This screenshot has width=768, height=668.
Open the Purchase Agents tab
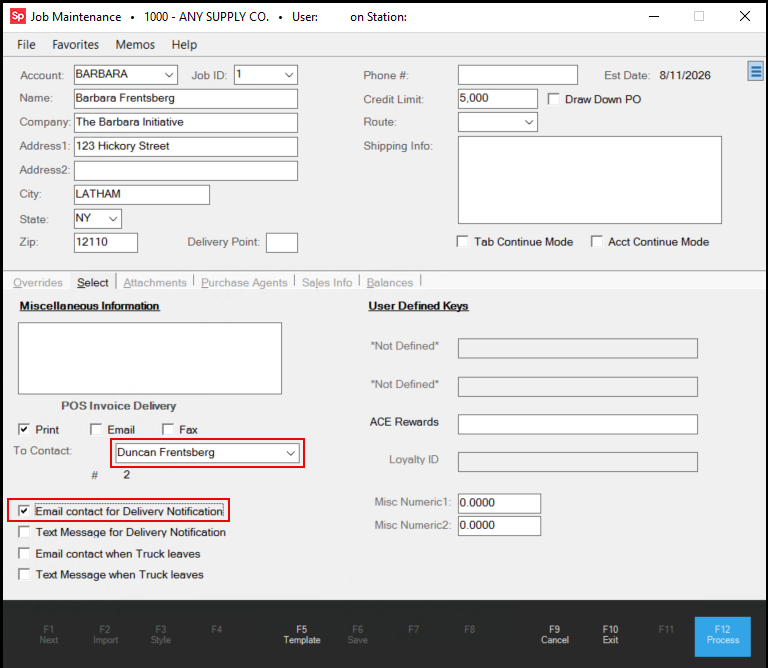point(244,283)
